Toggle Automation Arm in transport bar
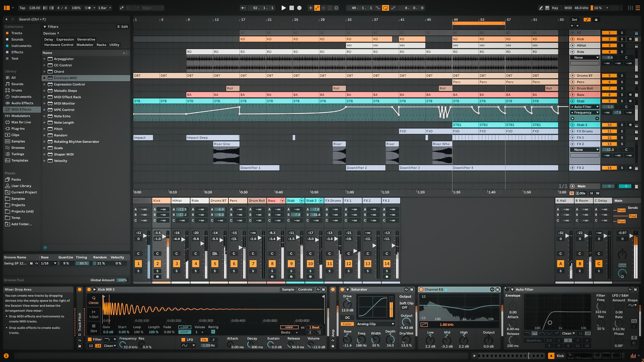644x362 pixels. pos(317,8)
